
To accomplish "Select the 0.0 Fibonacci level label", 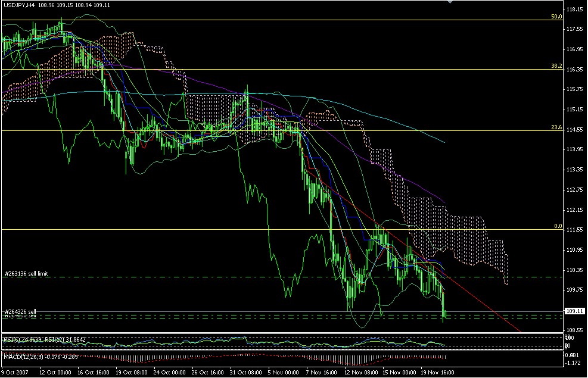I will (x=558, y=226).
